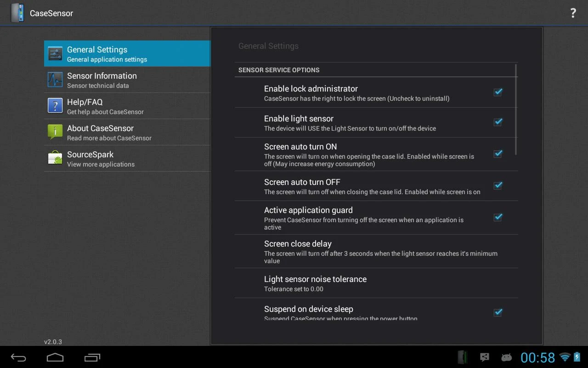Tap the 00:58 clock in status bar

[538, 357]
